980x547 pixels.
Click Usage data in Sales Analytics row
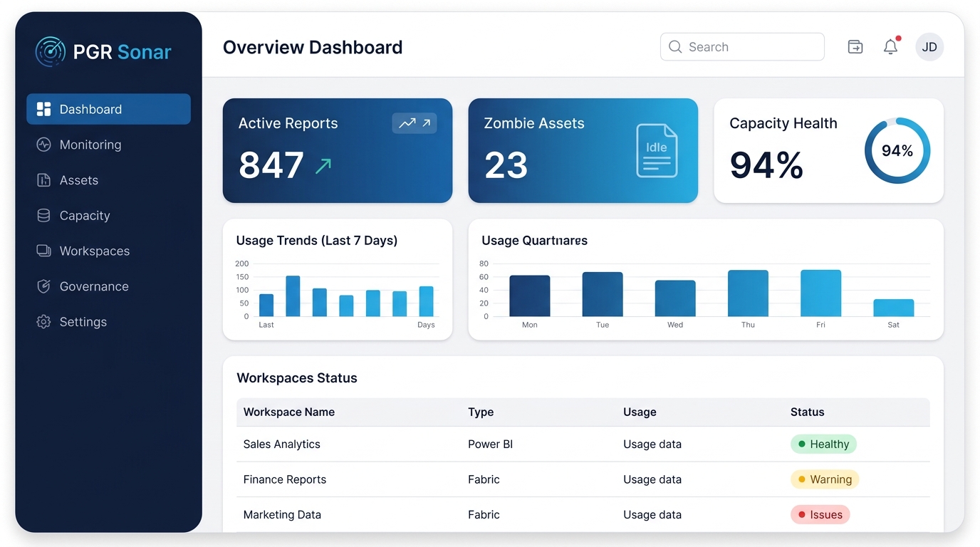click(x=652, y=444)
